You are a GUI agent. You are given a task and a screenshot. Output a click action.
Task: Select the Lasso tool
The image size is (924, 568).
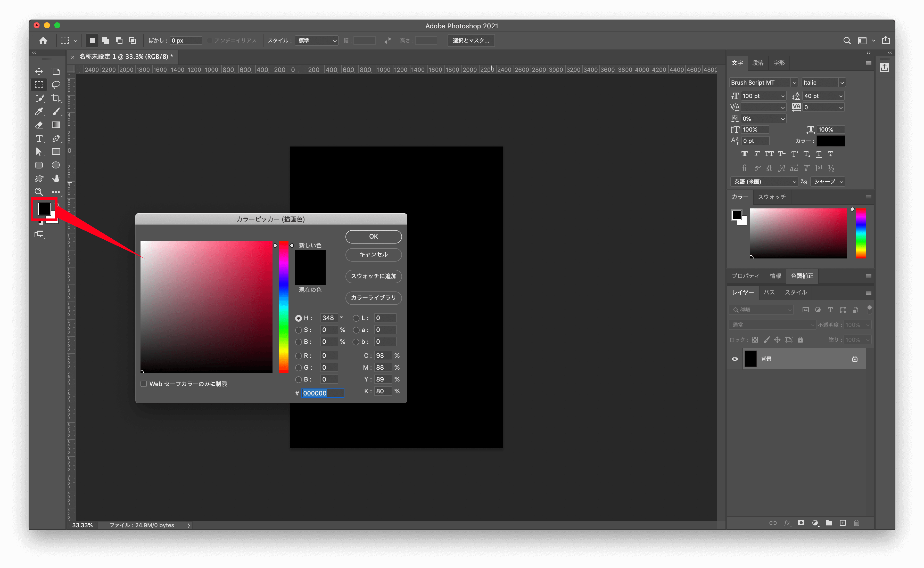56,85
